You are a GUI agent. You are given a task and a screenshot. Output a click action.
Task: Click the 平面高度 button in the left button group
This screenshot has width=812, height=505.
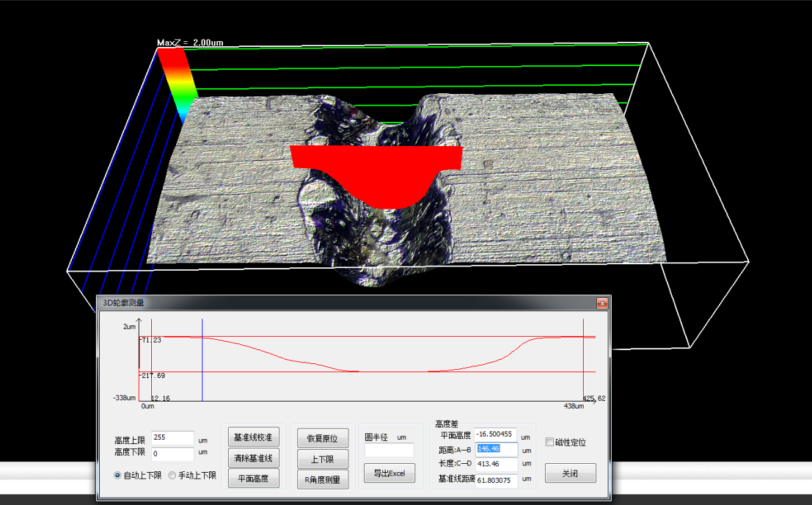[253, 479]
